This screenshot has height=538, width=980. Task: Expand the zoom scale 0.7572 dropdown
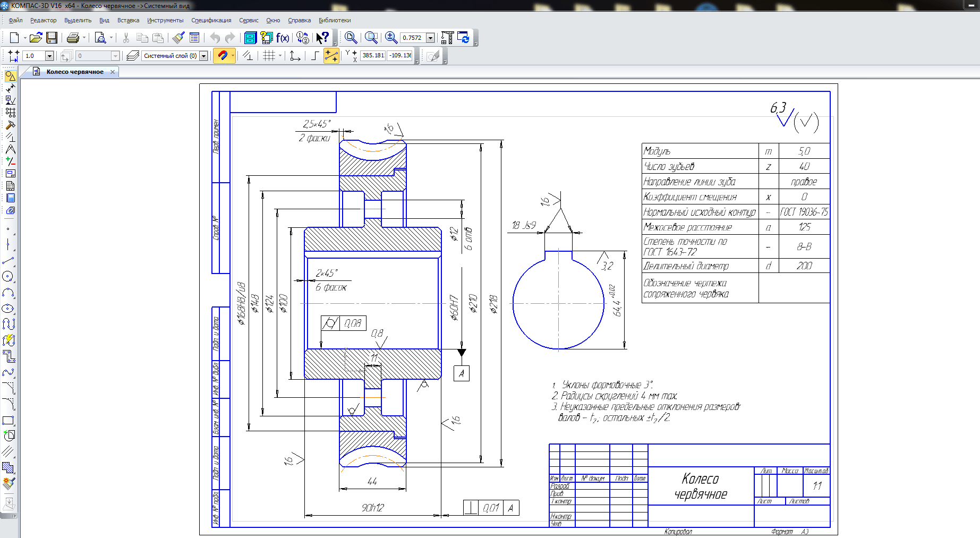click(x=430, y=38)
